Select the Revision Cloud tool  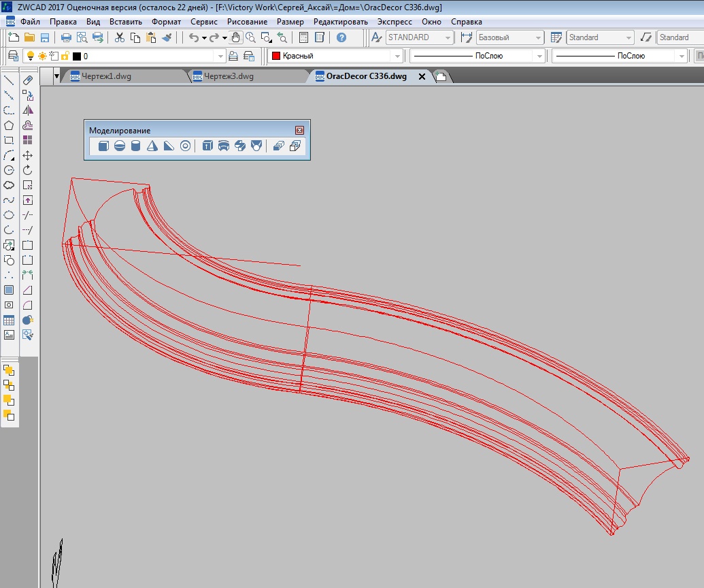(x=9, y=185)
